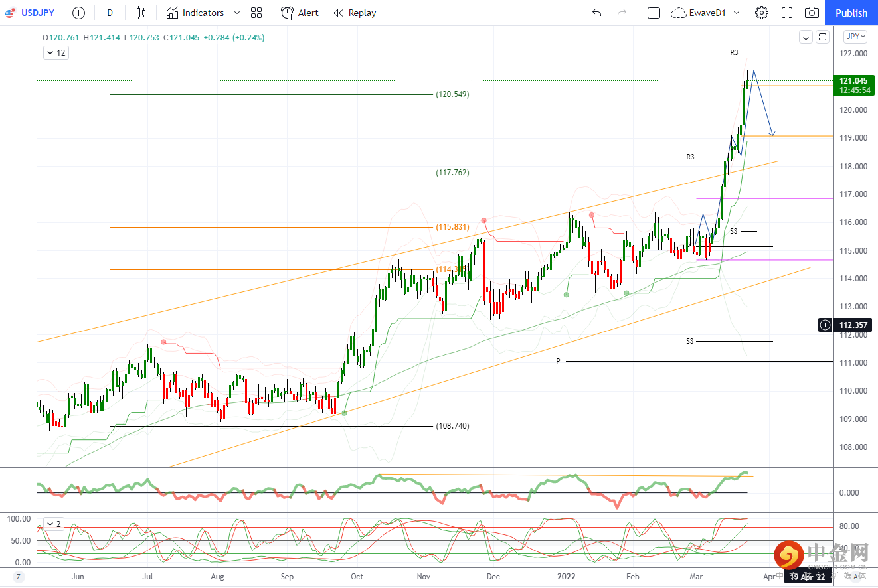Take a chart snapshot with camera icon
This screenshot has height=588, width=878.
point(812,13)
